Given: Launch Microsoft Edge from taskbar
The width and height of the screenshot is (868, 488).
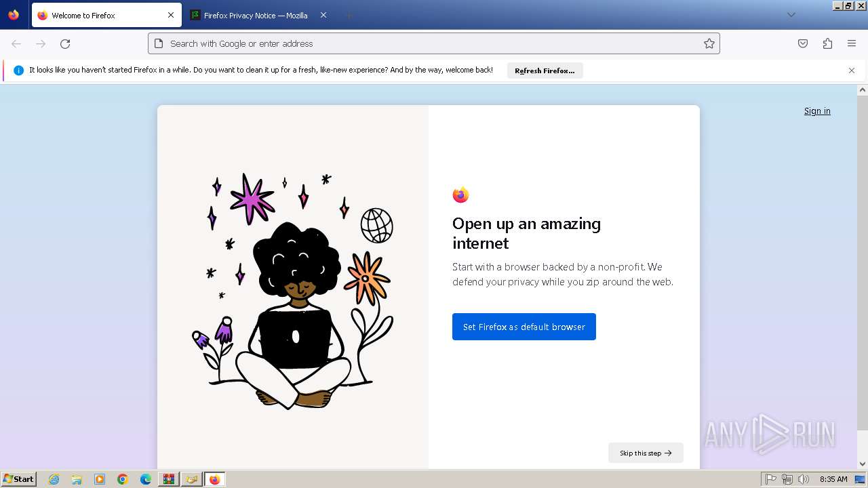Looking at the screenshot, I should pyautogui.click(x=146, y=479).
